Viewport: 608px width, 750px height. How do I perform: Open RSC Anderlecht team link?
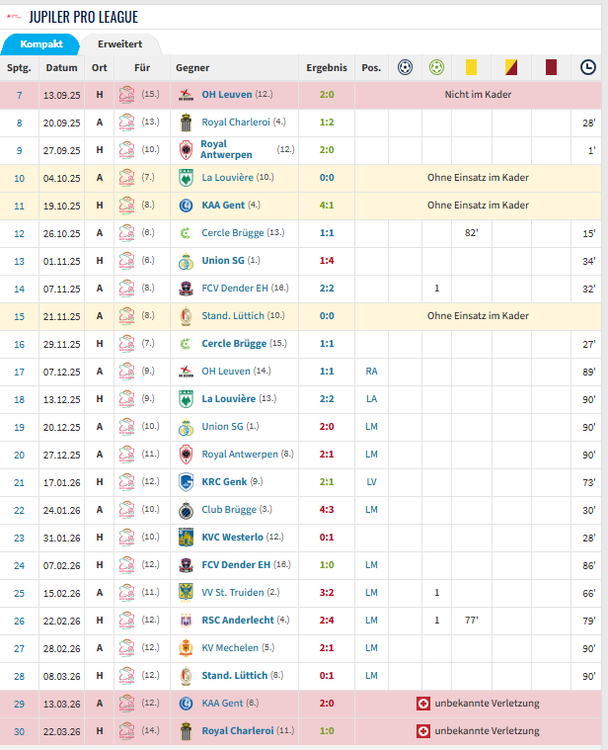[238, 620]
